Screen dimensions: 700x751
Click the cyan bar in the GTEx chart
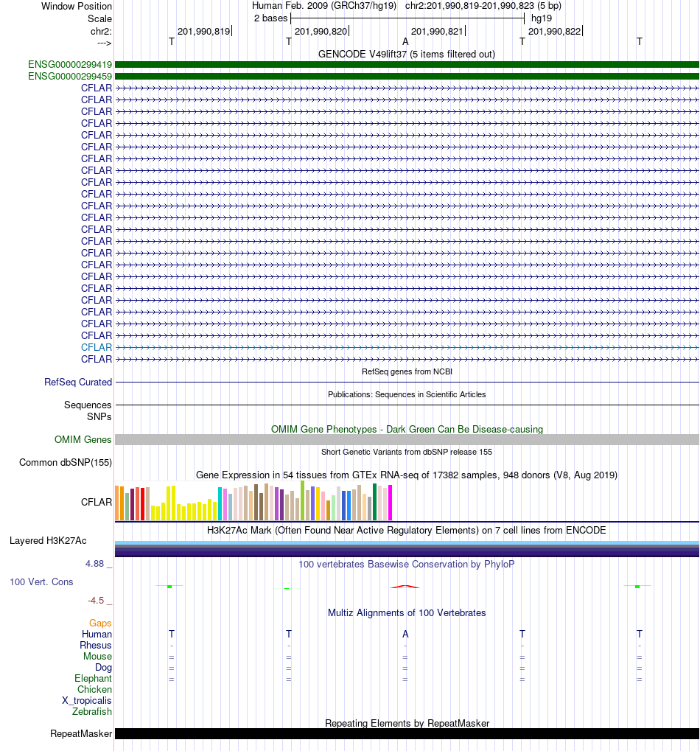point(220,504)
